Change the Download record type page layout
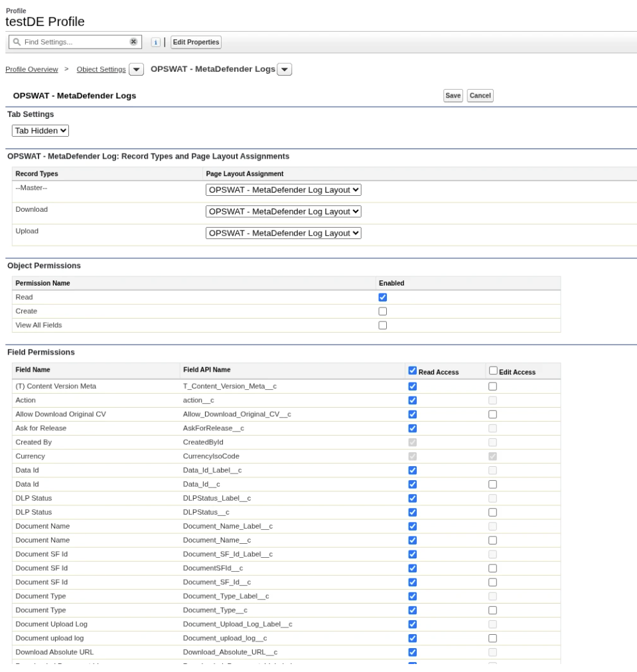637x672 pixels. point(283,211)
